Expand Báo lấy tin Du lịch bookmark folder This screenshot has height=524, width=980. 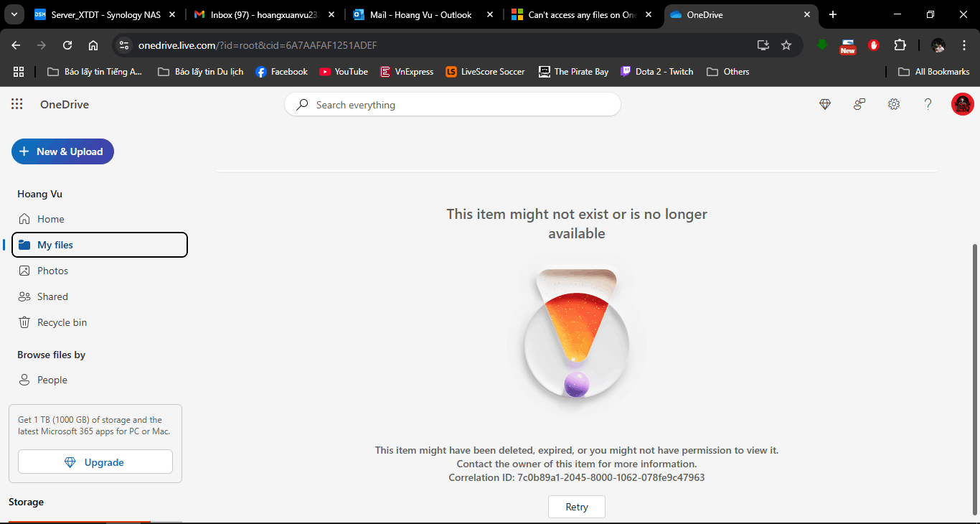(201, 72)
